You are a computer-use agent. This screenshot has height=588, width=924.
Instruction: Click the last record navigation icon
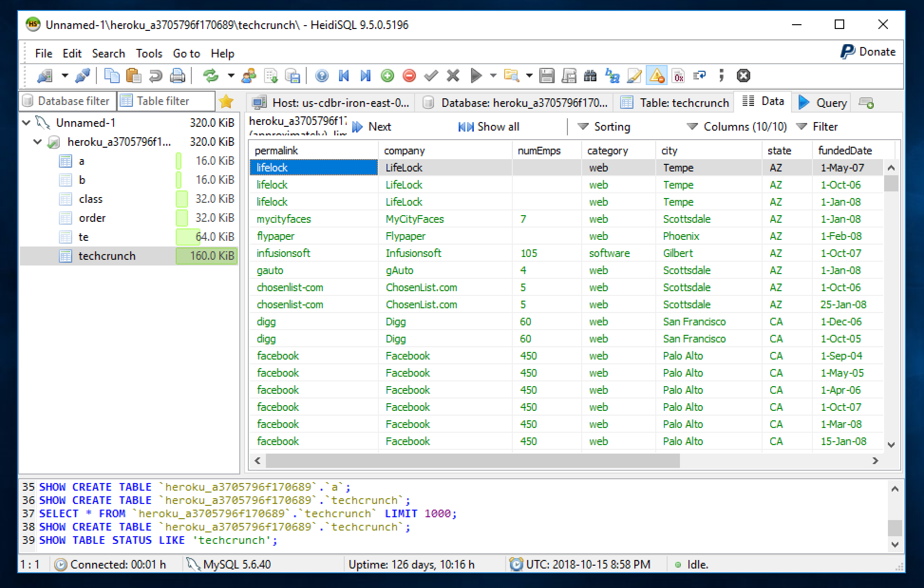[364, 75]
